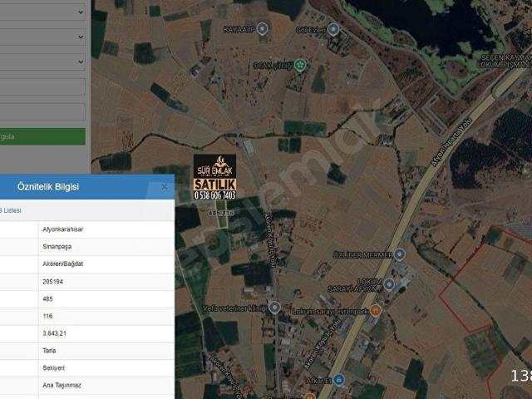The height and width of the screenshot is (399, 532).
Task: Click the 3.643,21 area value
Action: (x=54, y=333)
